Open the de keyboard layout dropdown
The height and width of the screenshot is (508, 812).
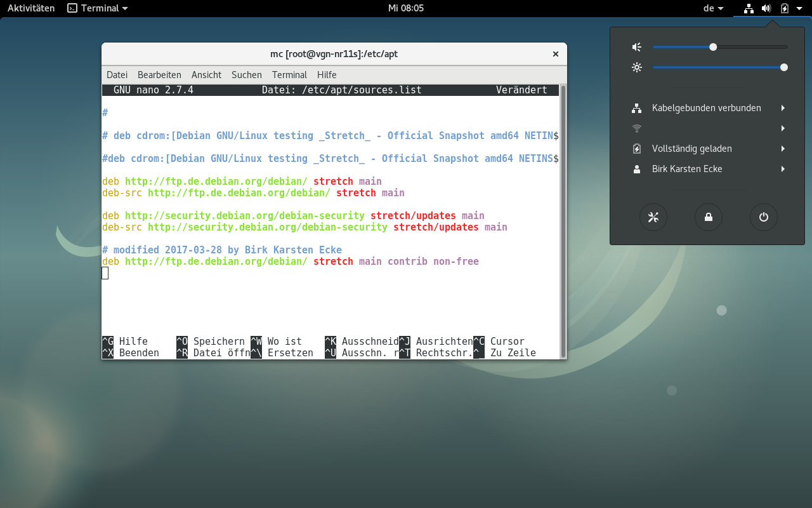click(714, 8)
